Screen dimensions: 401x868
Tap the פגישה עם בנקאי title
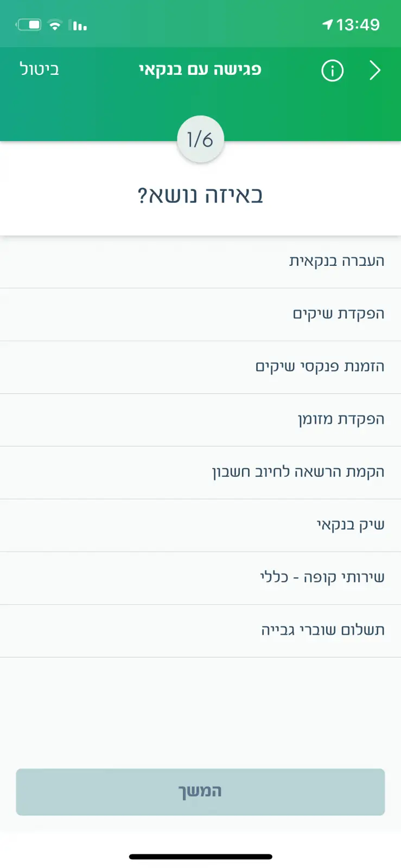click(200, 70)
